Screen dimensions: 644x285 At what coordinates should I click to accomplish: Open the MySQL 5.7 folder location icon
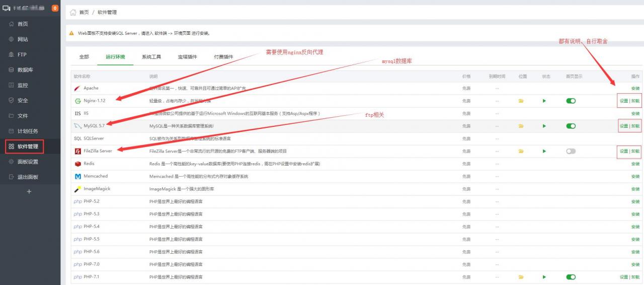tap(521, 126)
